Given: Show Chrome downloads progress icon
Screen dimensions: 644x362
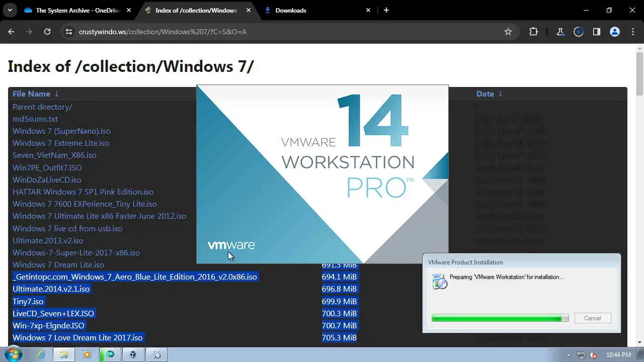Looking at the screenshot, I should pyautogui.click(x=579, y=32).
